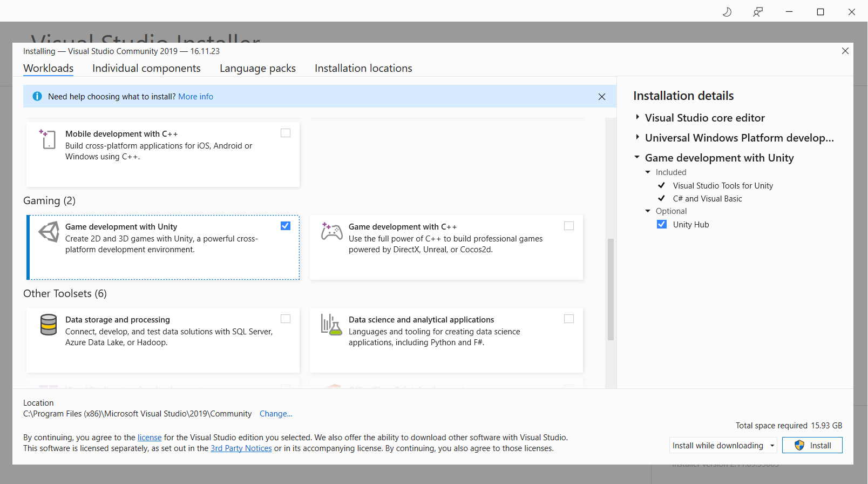Uncheck Game development with Unity workload
This screenshot has width=868, height=484.
pos(286,226)
